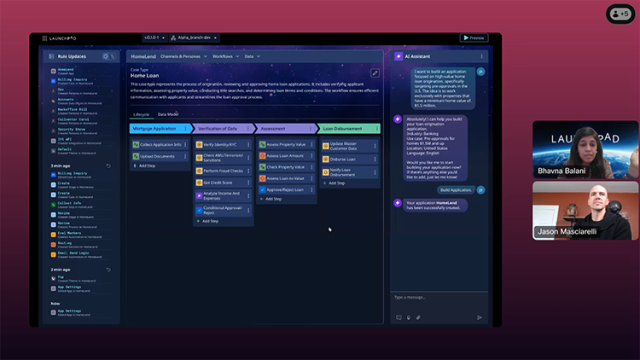
Task: Revert the '2 min ago' update group
Action: click(x=108, y=269)
